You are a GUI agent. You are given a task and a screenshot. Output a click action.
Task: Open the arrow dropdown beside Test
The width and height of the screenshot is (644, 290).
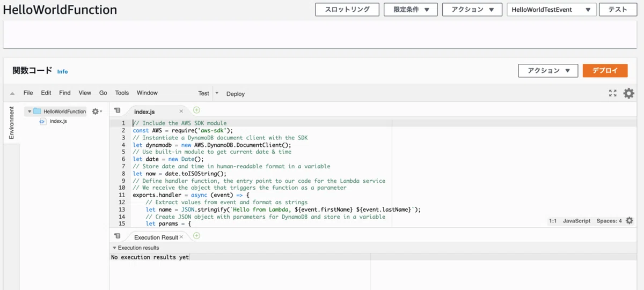click(x=217, y=93)
